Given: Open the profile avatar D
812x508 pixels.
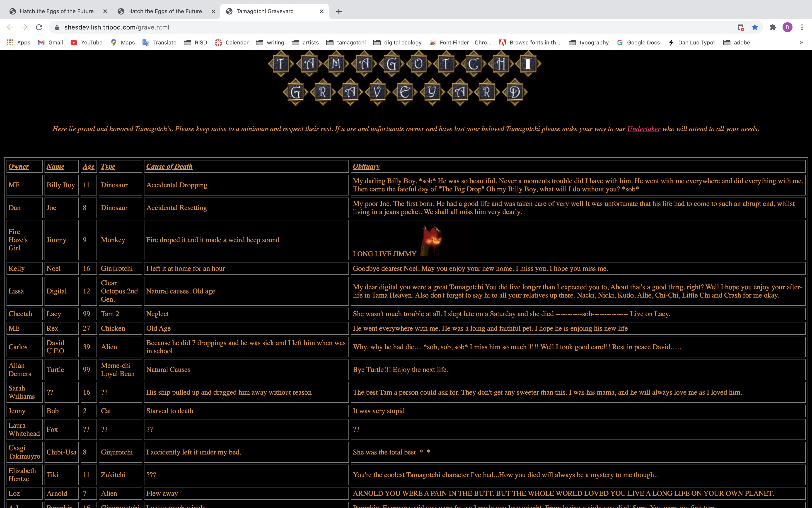Looking at the screenshot, I should tap(788, 27).
